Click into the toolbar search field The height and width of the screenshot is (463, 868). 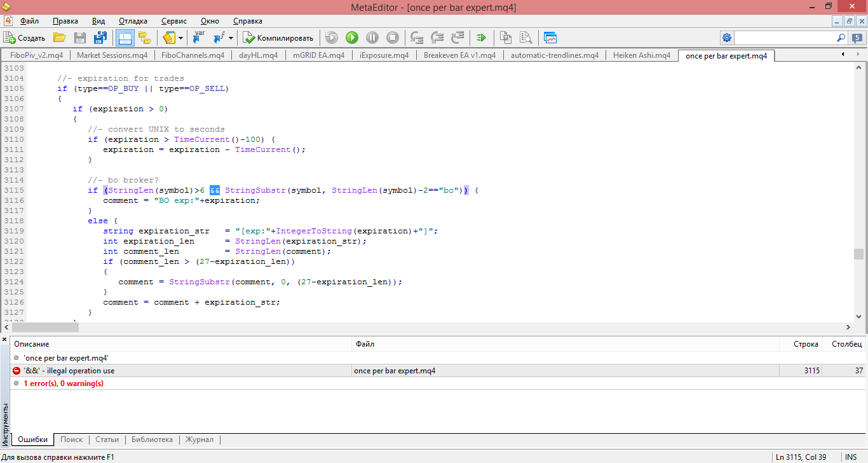tap(785, 38)
